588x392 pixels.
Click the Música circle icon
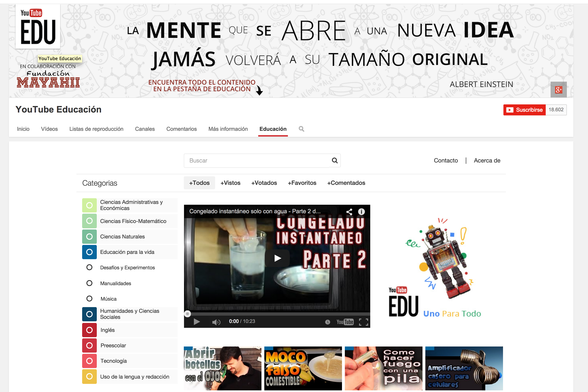pos(89,299)
